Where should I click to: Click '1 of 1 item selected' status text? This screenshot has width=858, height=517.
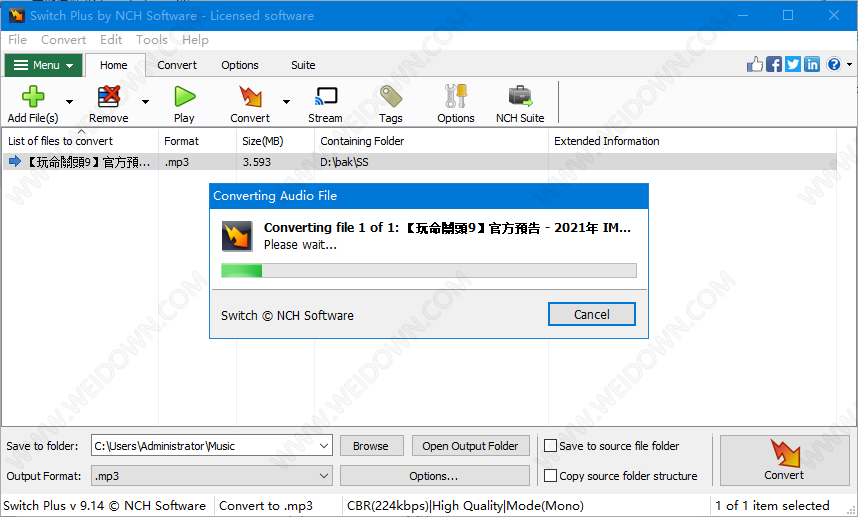tap(772, 506)
